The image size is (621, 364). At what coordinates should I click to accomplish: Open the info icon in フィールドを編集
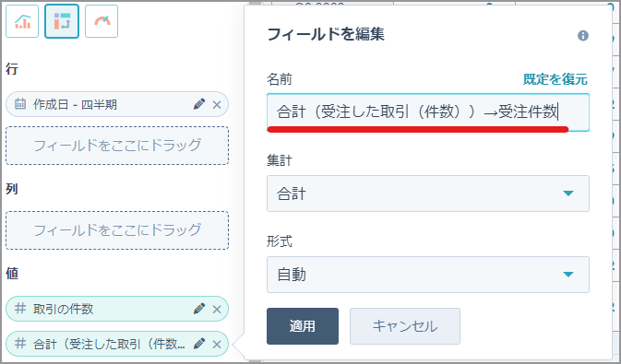[583, 36]
